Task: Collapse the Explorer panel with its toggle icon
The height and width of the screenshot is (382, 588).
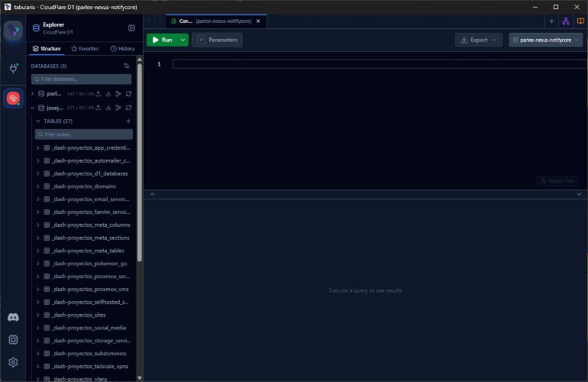Action: pyautogui.click(x=131, y=28)
